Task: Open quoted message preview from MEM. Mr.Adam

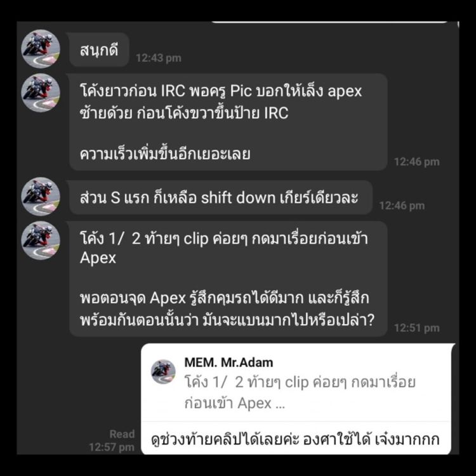Action: [296, 383]
